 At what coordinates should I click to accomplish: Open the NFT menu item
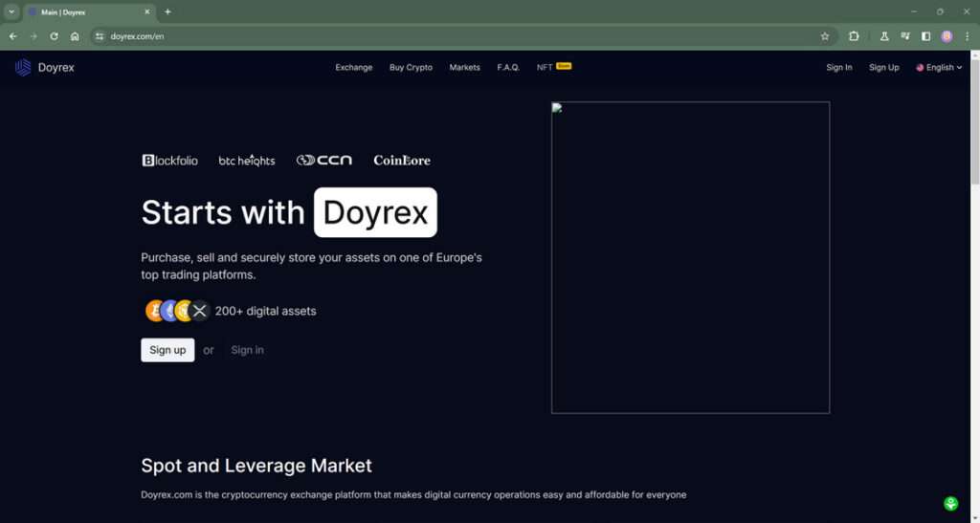545,67
